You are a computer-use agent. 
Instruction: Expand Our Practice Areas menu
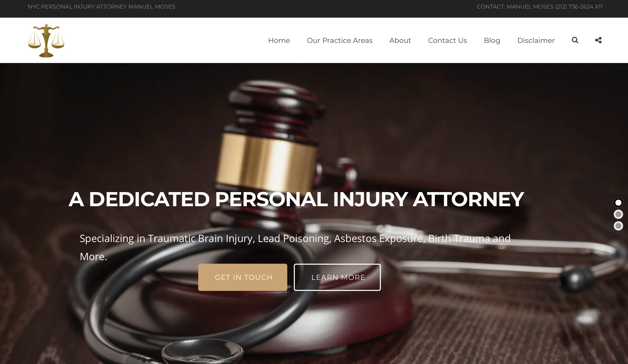[339, 40]
